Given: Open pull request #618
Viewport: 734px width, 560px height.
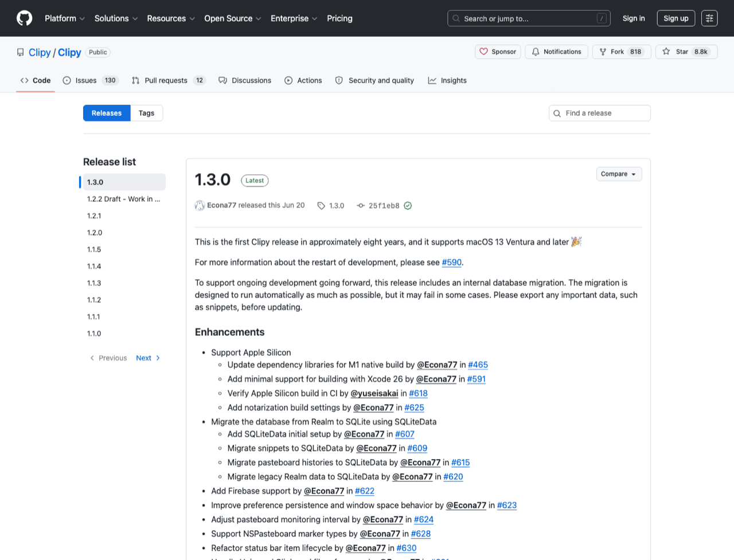Looking at the screenshot, I should 419,394.
